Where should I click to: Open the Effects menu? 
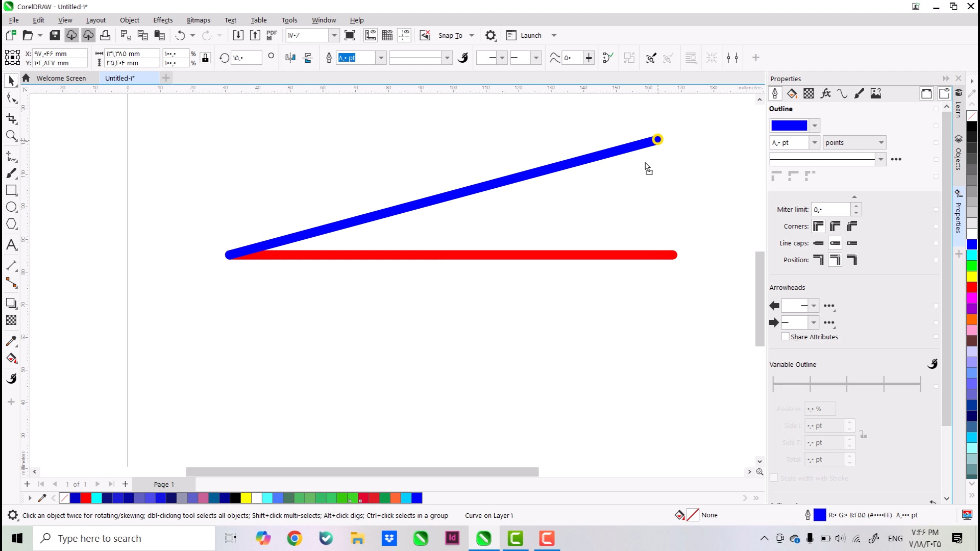(x=163, y=20)
